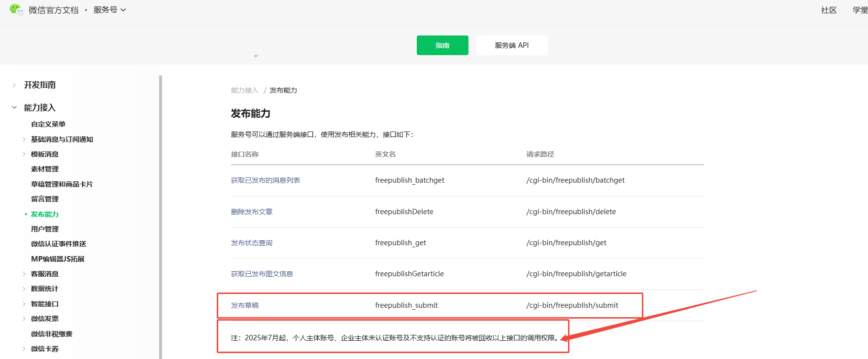Open the 获取已发布图文信息 link
The width and height of the screenshot is (868, 359).
click(262, 274)
